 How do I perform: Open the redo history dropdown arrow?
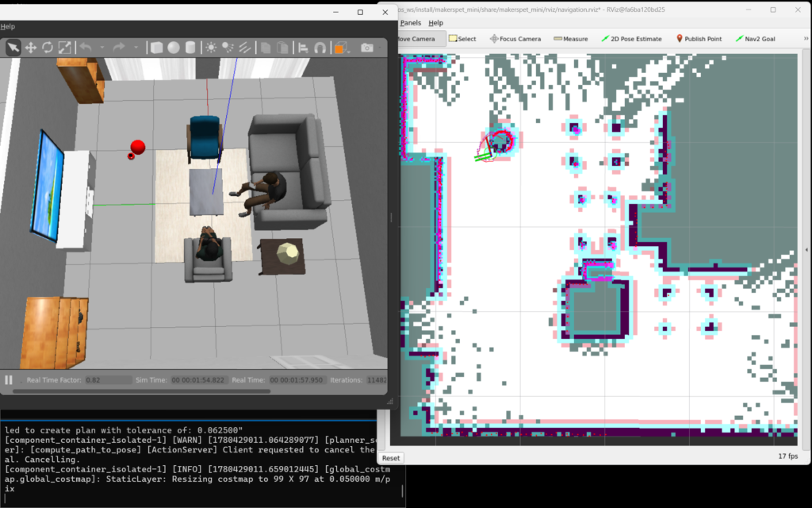tap(136, 48)
